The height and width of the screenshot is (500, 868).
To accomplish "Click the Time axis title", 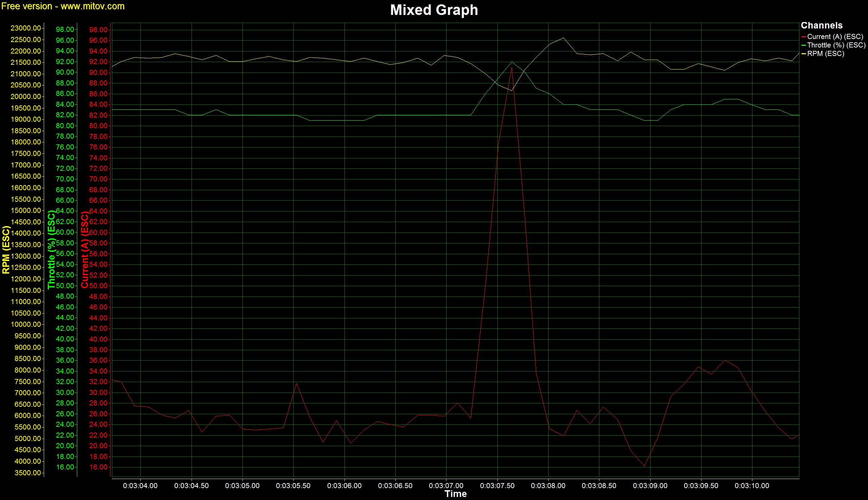I will (455, 494).
